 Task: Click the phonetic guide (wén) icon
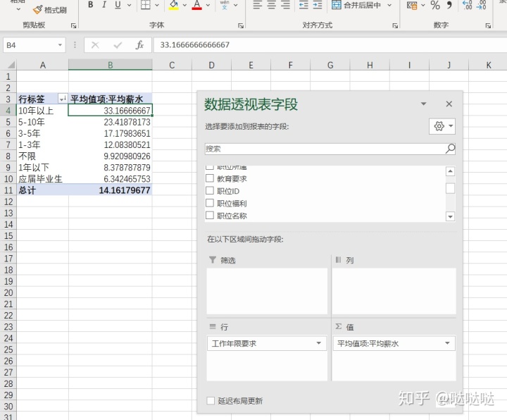click(x=225, y=4)
